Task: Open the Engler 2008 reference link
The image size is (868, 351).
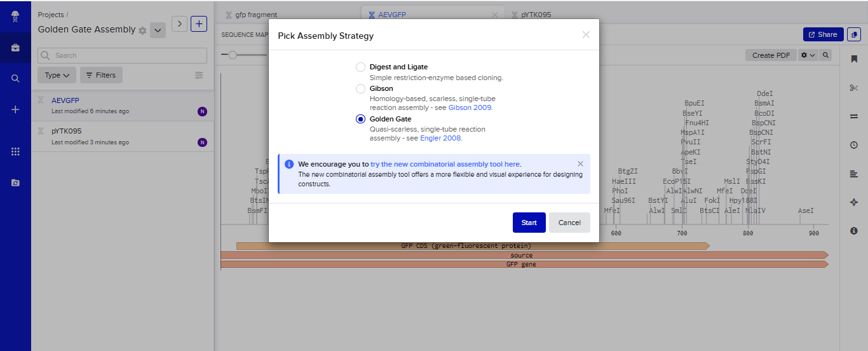Action: [x=440, y=138]
